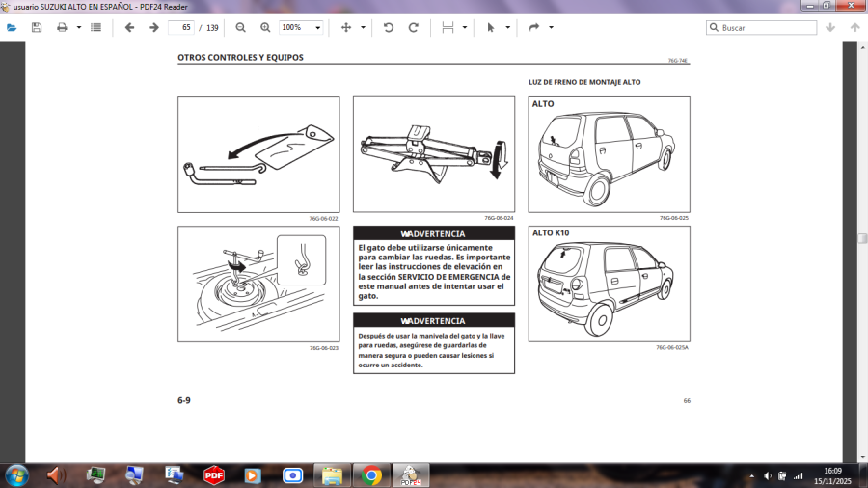
Task: Click the print icon
Action: [x=62, y=27]
